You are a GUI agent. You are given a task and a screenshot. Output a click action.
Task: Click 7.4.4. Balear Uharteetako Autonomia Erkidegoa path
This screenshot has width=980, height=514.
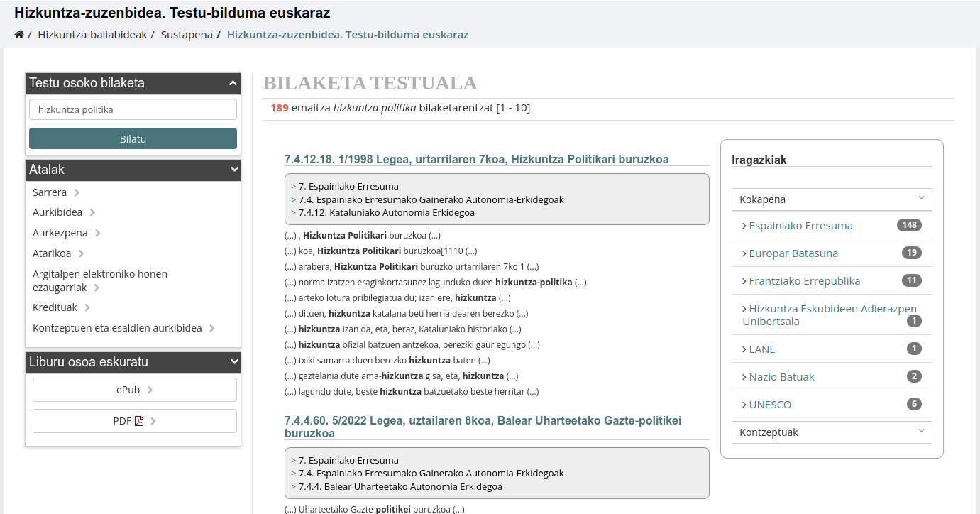(x=400, y=487)
